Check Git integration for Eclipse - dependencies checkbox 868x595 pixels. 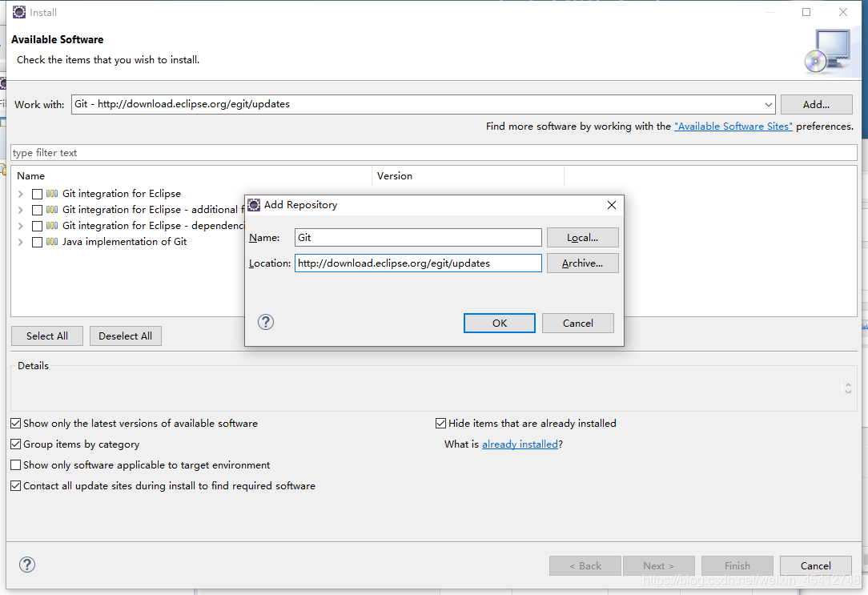click(x=37, y=227)
